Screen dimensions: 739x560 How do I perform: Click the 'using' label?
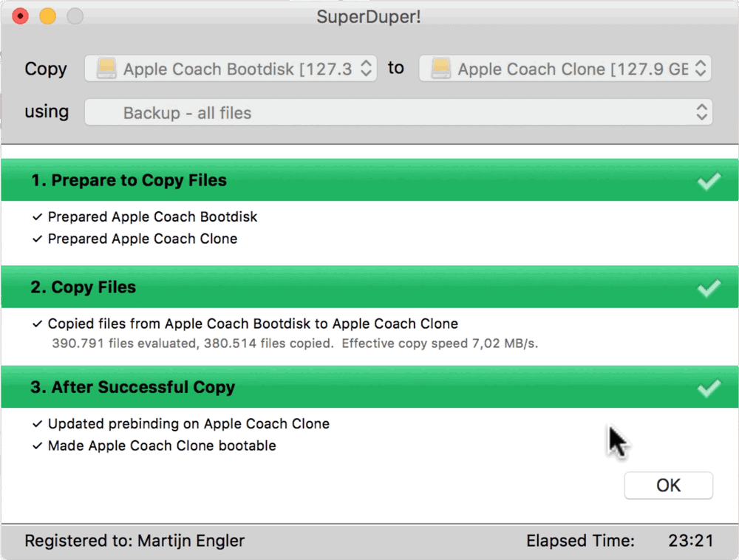(47, 112)
